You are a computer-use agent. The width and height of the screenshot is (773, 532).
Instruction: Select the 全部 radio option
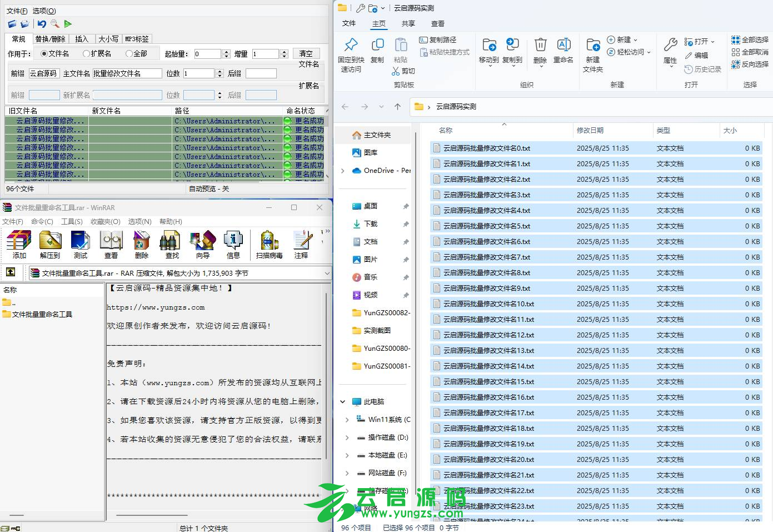[128, 53]
